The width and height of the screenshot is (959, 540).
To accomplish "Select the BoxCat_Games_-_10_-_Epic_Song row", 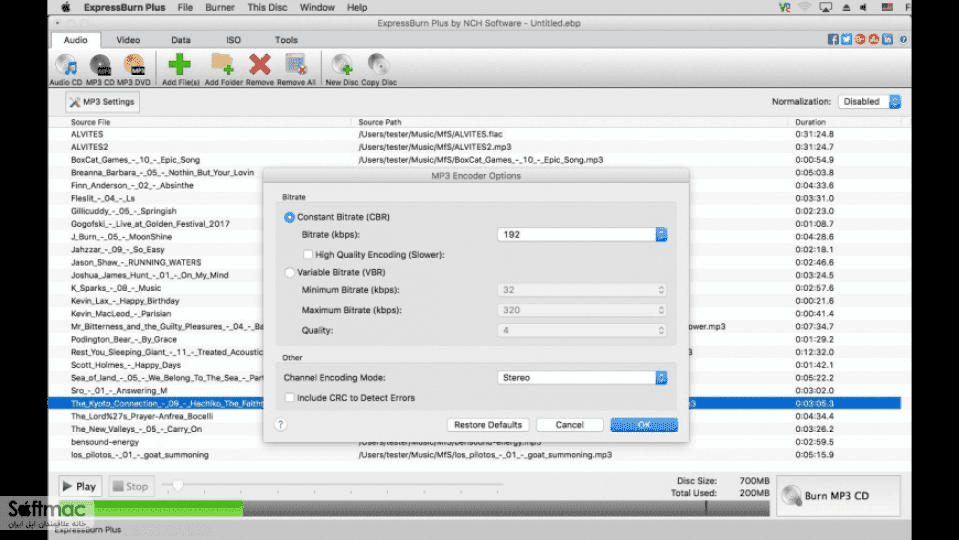I will pyautogui.click(x=474, y=160).
